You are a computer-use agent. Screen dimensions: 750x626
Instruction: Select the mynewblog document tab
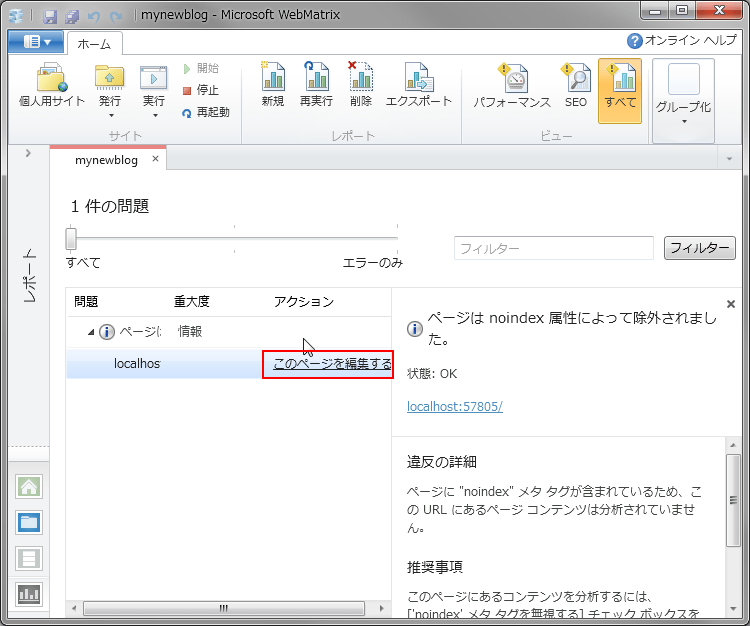pyautogui.click(x=106, y=160)
